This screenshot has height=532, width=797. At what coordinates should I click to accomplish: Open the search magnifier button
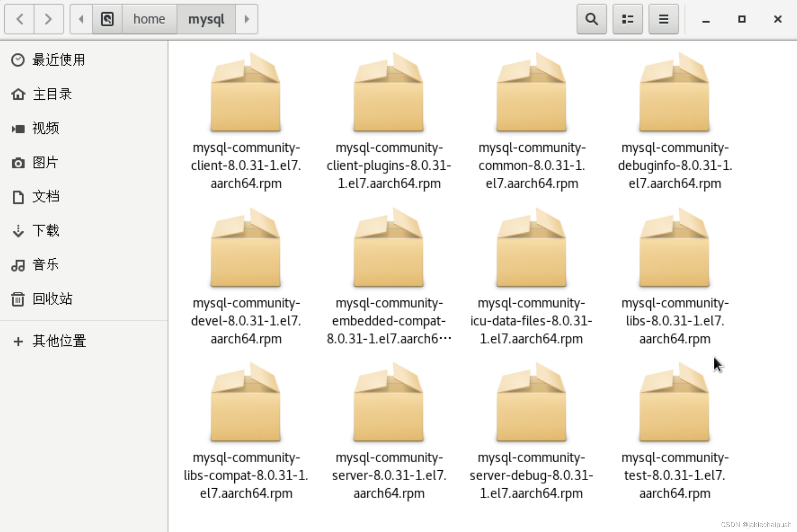[x=591, y=19]
